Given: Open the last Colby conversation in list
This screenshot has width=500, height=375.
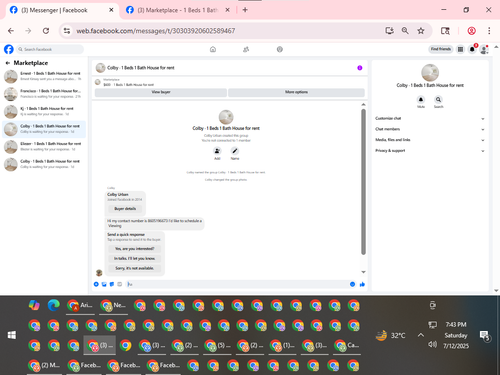Looking at the screenshot, I should [44, 164].
